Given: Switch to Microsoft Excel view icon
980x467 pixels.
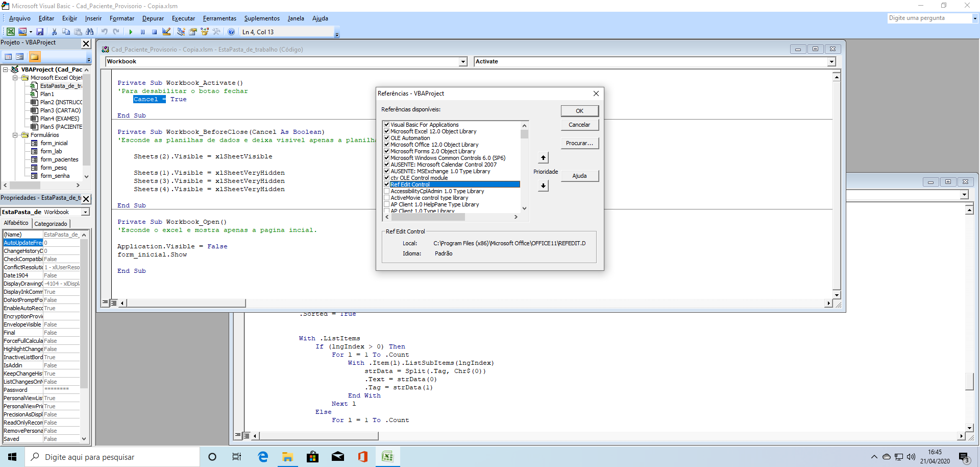Looking at the screenshot, I should pyautogui.click(x=10, y=32).
